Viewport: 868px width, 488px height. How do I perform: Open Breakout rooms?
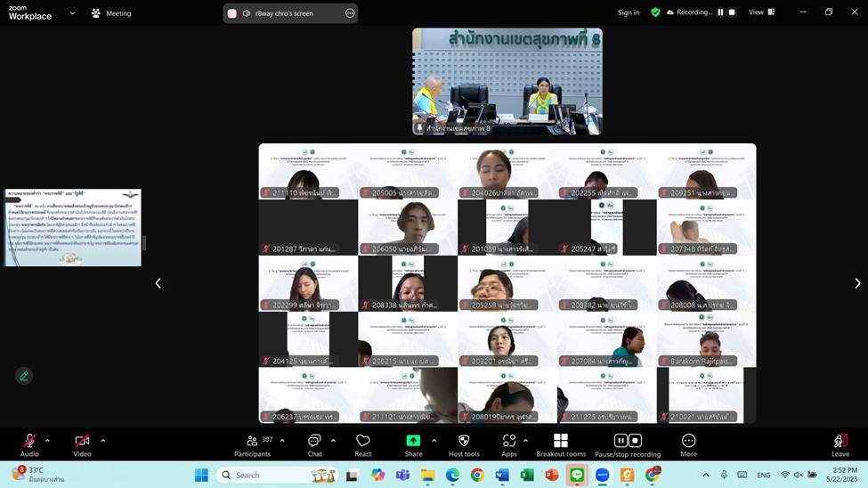(x=561, y=443)
